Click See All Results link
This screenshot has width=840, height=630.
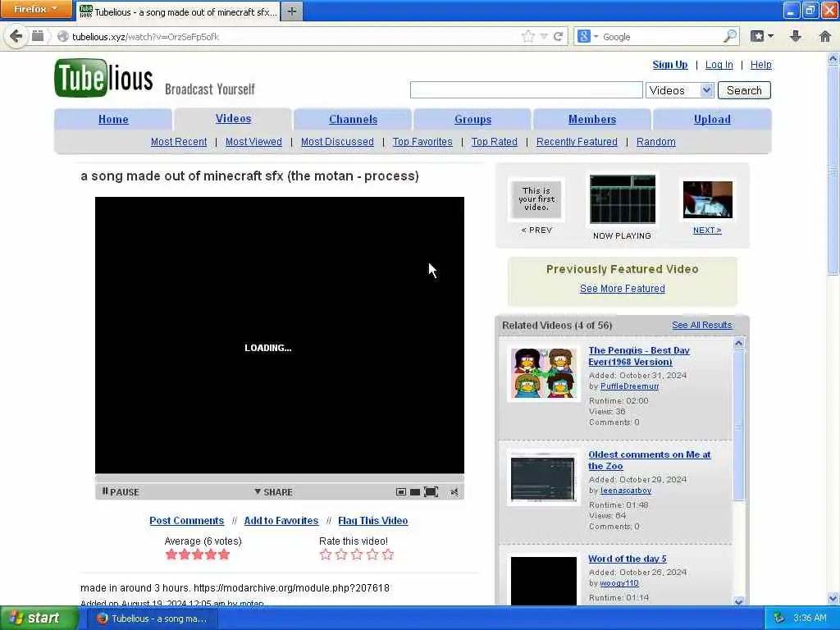click(702, 325)
